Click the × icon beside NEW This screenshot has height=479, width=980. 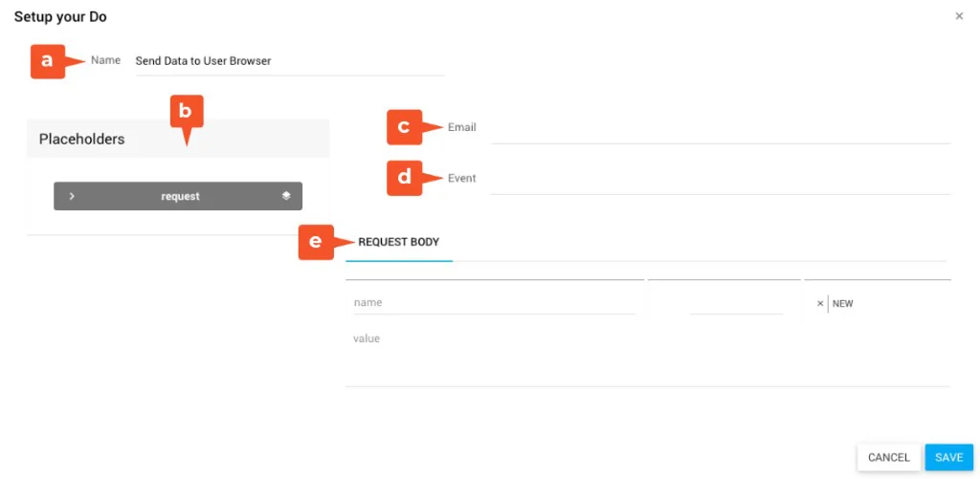point(820,303)
